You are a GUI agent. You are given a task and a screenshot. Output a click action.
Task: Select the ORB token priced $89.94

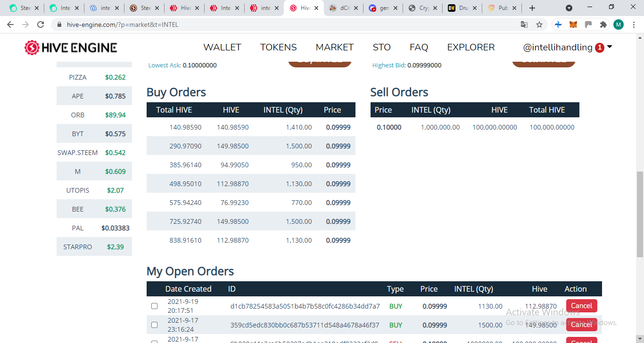tap(94, 115)
